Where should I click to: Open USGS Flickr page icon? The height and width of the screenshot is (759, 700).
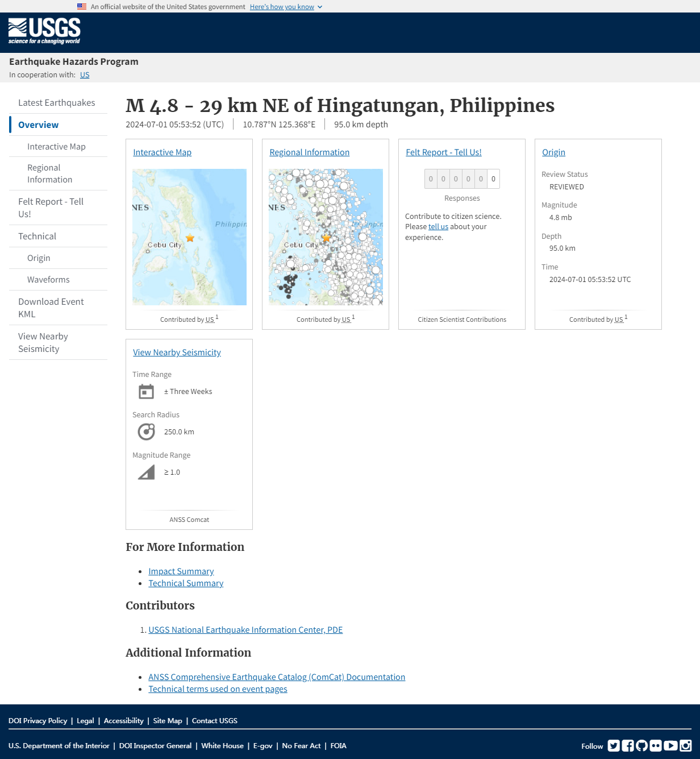656,745
